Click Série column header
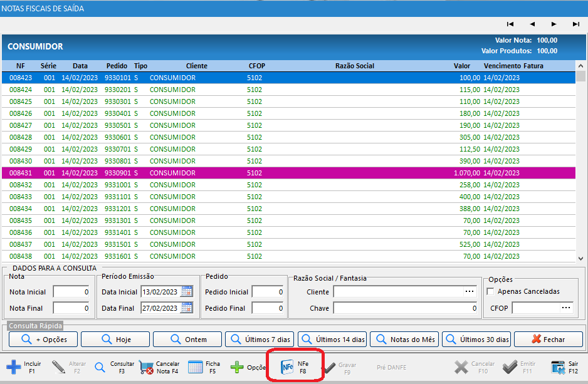The height and width of the screenshot is (384, 588). point(48,66)
